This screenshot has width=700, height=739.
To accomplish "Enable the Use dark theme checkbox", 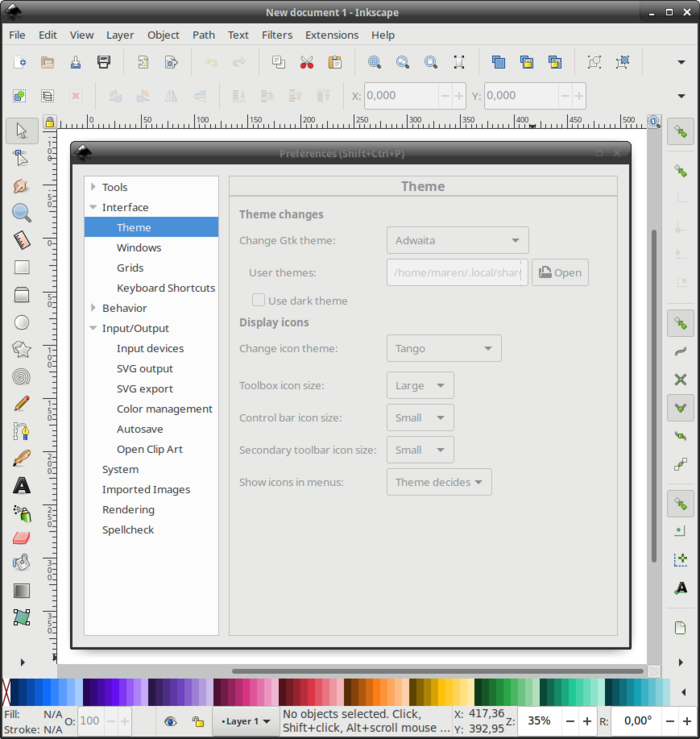I will pos(258,300).
